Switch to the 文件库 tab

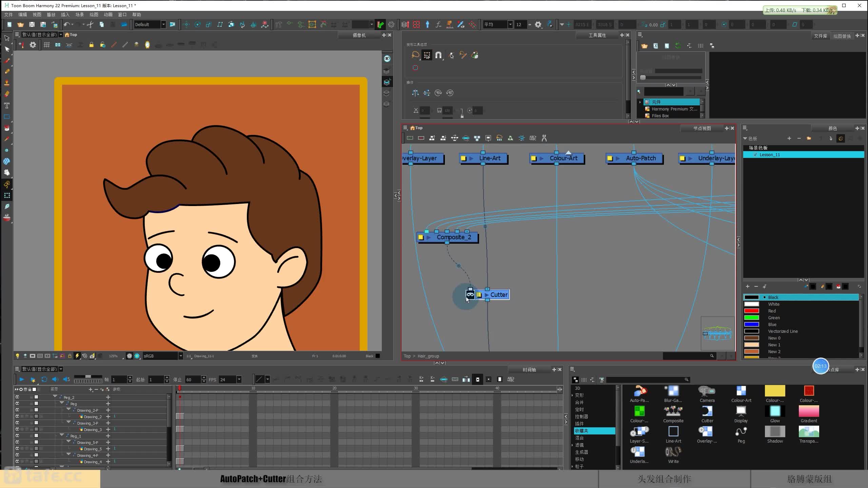821,36
